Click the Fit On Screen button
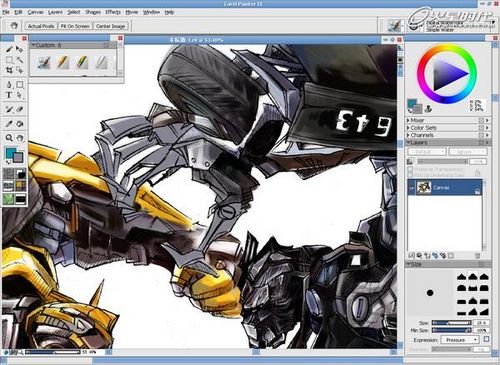 [x=75, y=26]
